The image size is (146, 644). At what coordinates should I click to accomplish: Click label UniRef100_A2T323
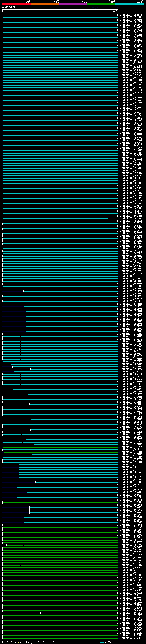pyautogui.click(x=131, y=357)
